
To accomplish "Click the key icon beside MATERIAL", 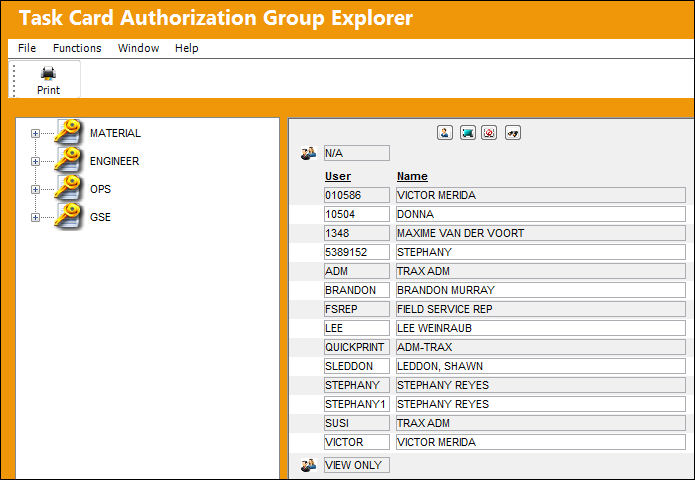I will 68,132.
